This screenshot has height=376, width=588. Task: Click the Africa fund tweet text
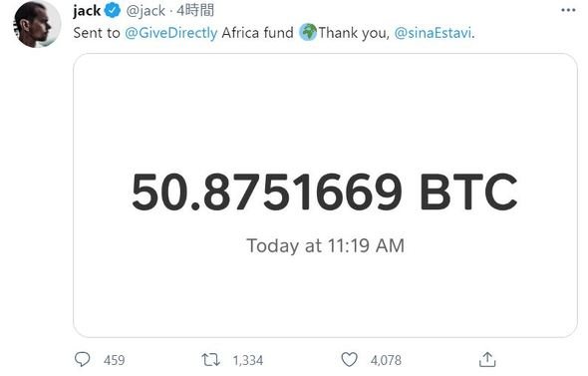(258, 33)
